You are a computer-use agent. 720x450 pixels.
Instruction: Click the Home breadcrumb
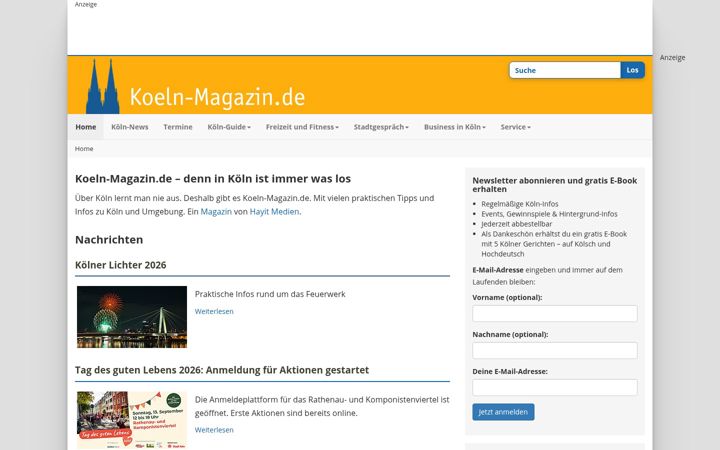[x=84, y=149]
